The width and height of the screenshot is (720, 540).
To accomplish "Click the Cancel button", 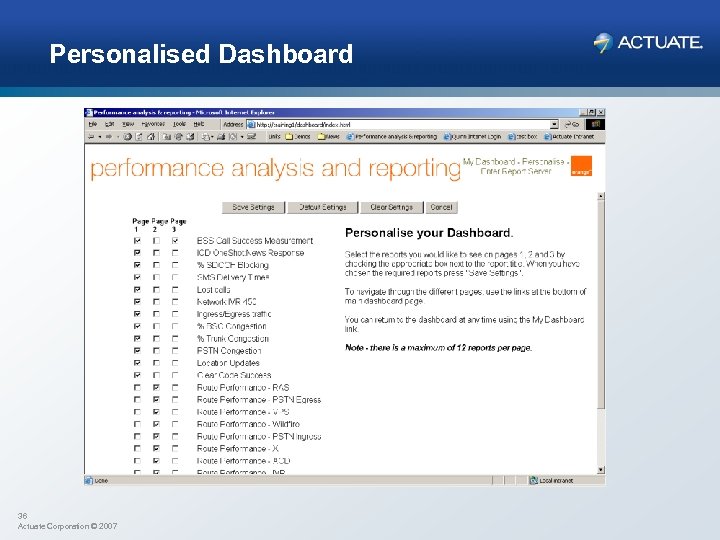I will point(441,207).
